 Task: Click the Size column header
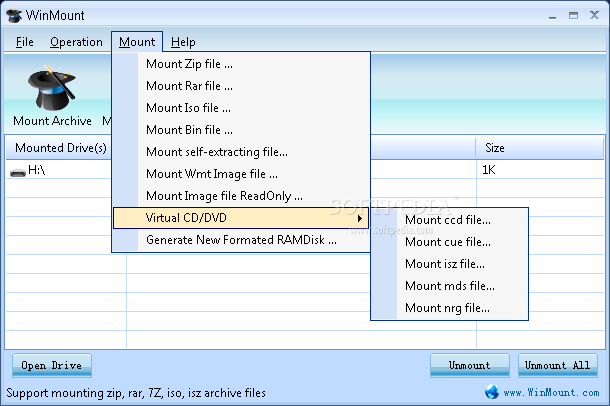[494, 148]
